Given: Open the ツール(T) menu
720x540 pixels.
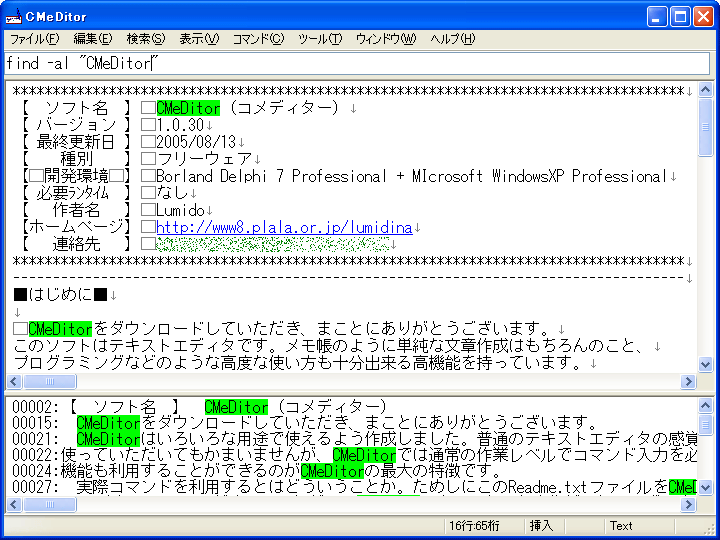Looking at the screenshot, I should coord(320,39).
